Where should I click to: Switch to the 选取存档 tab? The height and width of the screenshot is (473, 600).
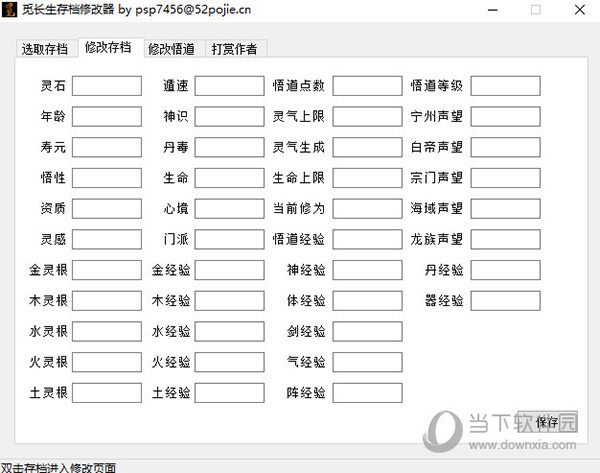(x=46, y=49)
